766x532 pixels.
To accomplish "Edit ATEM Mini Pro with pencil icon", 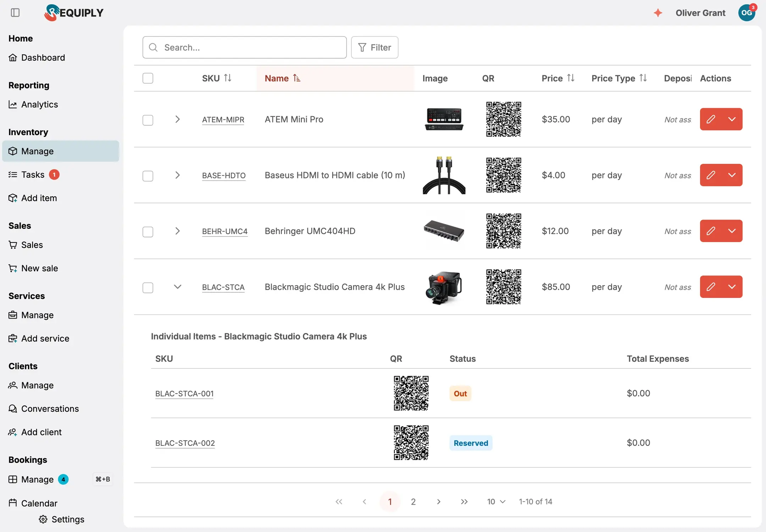I will pyautogui.click(x=711, y=119).
